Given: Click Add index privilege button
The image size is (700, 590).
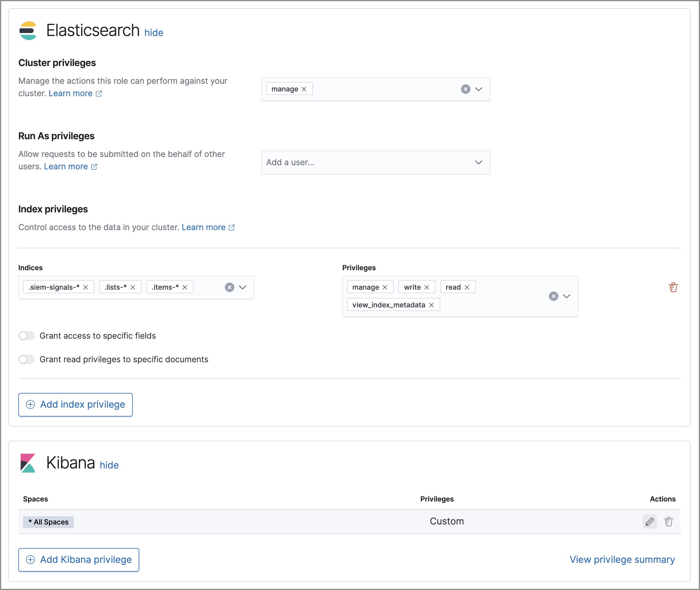Looking at the screenshot, I should click(75, 405).
